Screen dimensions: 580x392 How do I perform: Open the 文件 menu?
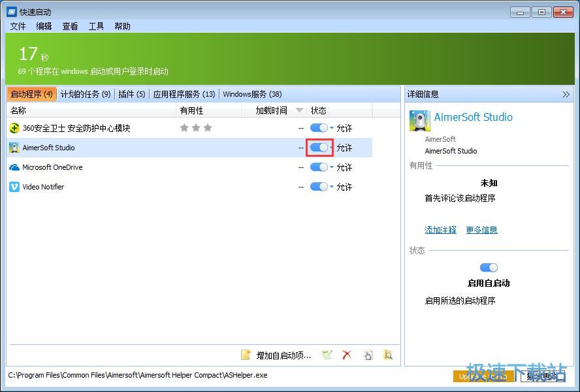coord(18,26)
